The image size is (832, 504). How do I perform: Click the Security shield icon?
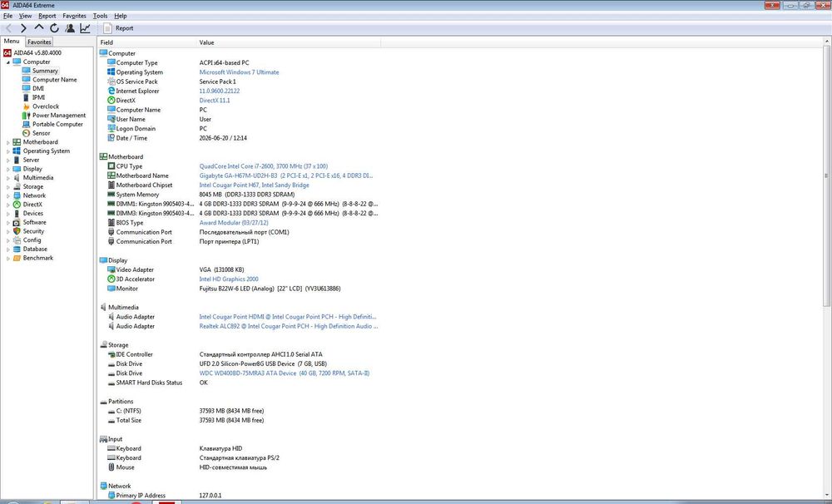[17, 231]
